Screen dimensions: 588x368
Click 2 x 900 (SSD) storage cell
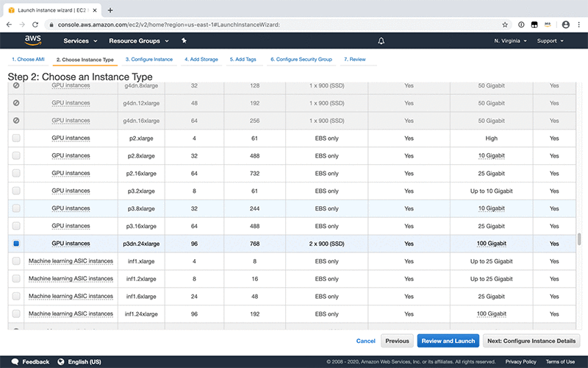[x=326, y=244]
